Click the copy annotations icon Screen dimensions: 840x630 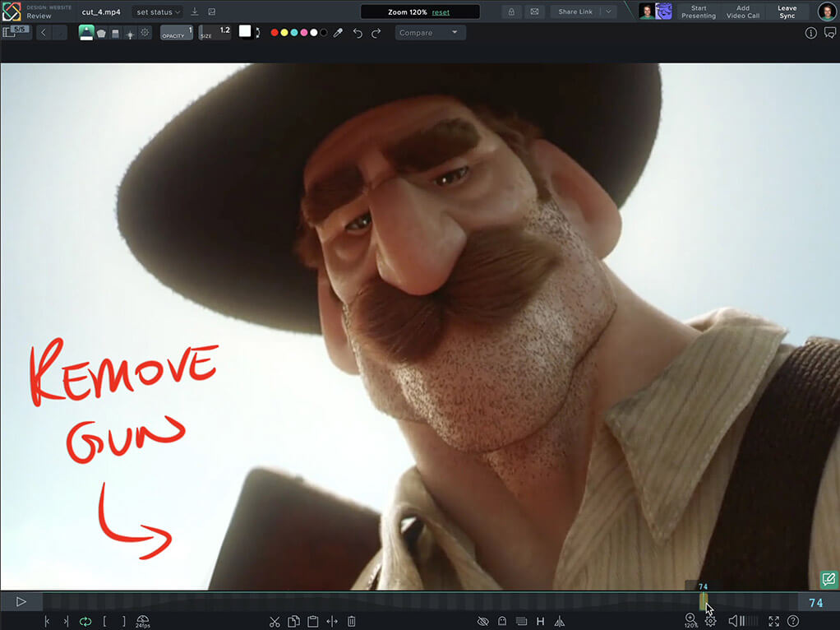click(293, 622)
